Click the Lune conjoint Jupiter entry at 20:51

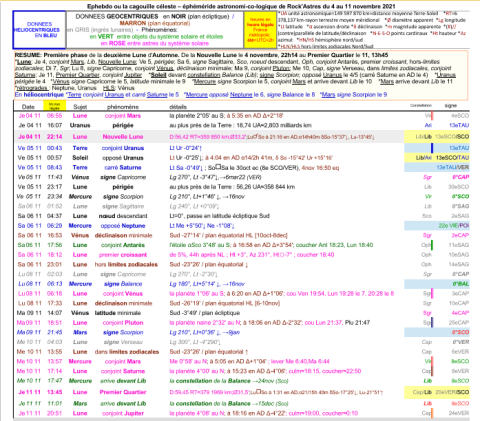(x=123, y=413)
